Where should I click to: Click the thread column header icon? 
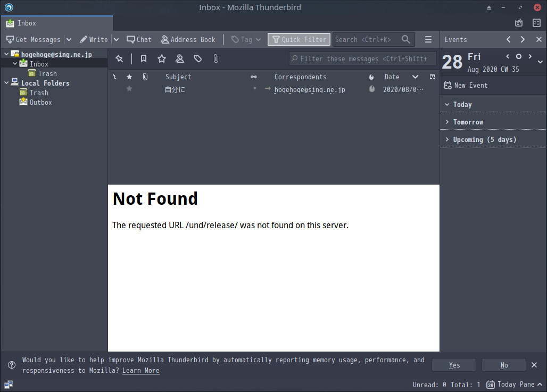[x=115, y=77]
